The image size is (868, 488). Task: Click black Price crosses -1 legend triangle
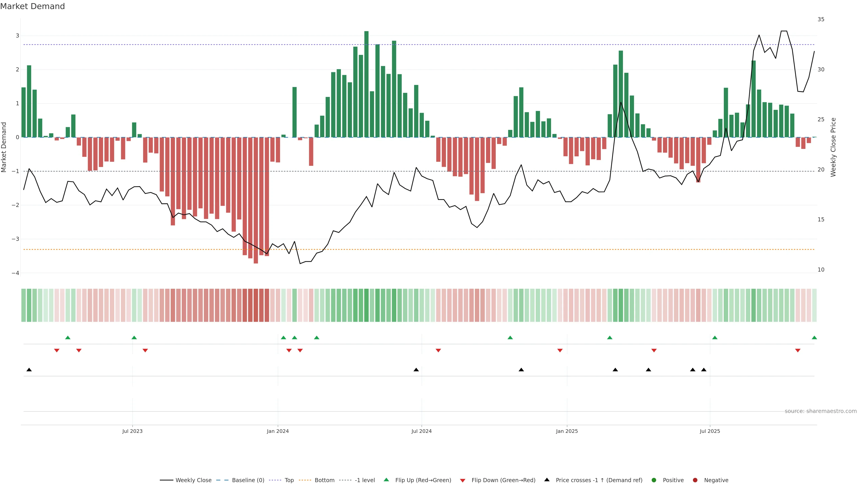click(x=547, y=480)
